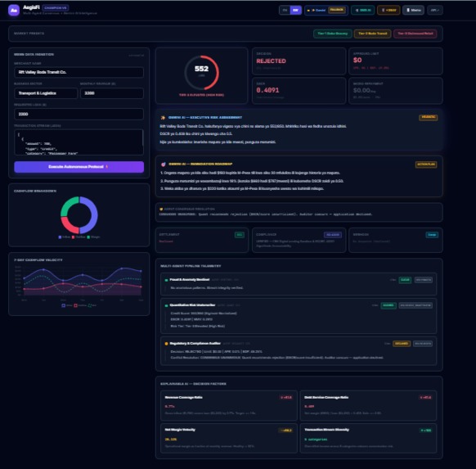
Task: Click the purple badge in Compliance card
Action: point(333,235)
